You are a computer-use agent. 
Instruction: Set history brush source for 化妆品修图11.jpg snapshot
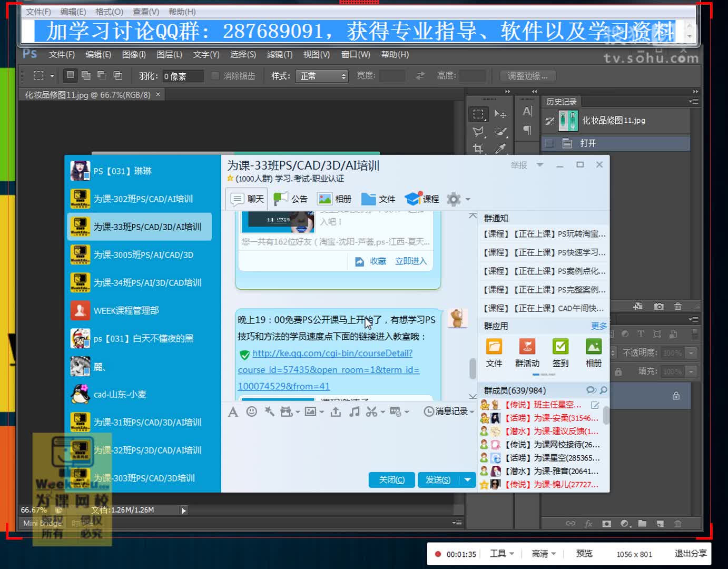click(x=549, y=121)
